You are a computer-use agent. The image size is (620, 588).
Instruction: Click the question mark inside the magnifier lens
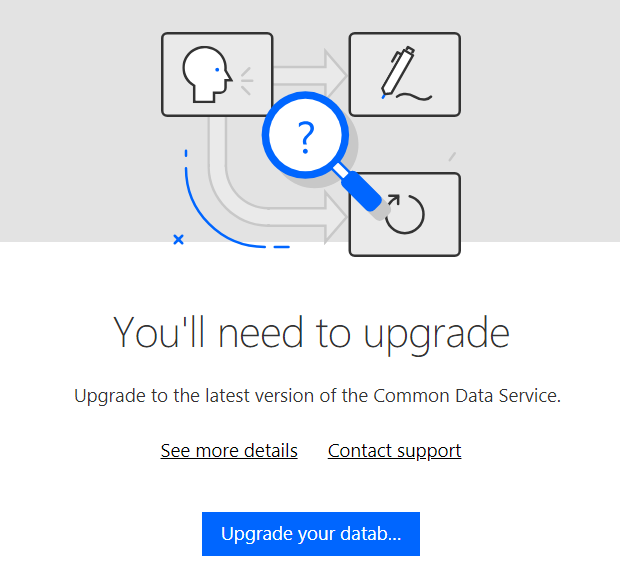coord(305,135)
